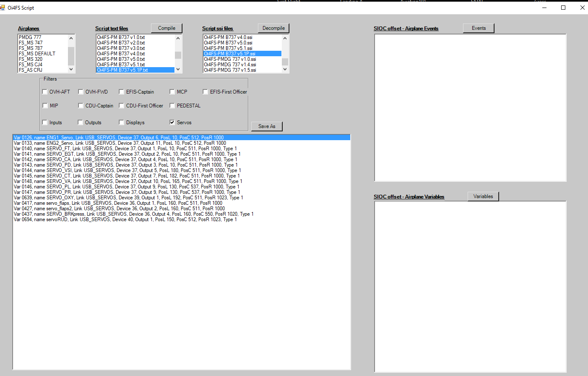Check the CDU-Captain filter
This screenshot has width=588, height=376.
pos(81,105)
